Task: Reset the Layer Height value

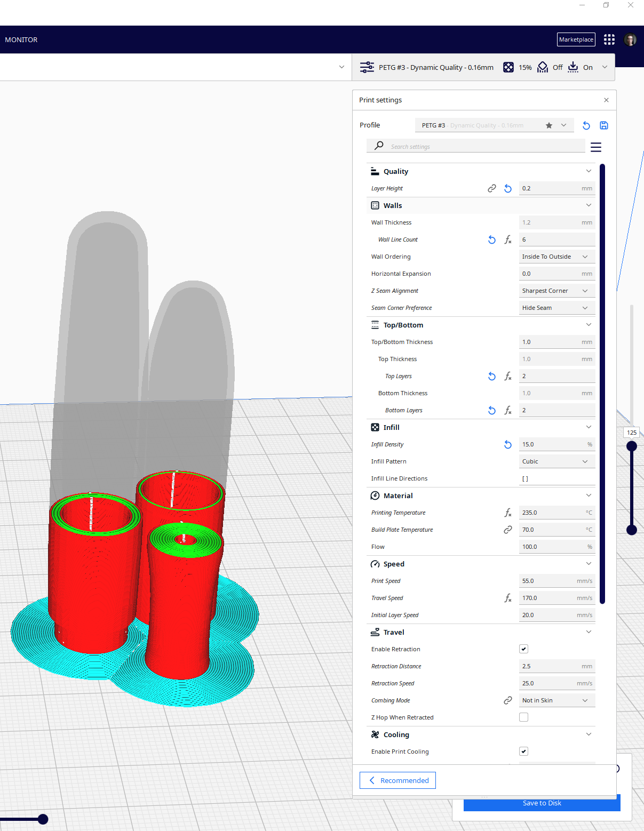Action: (508, 188)
